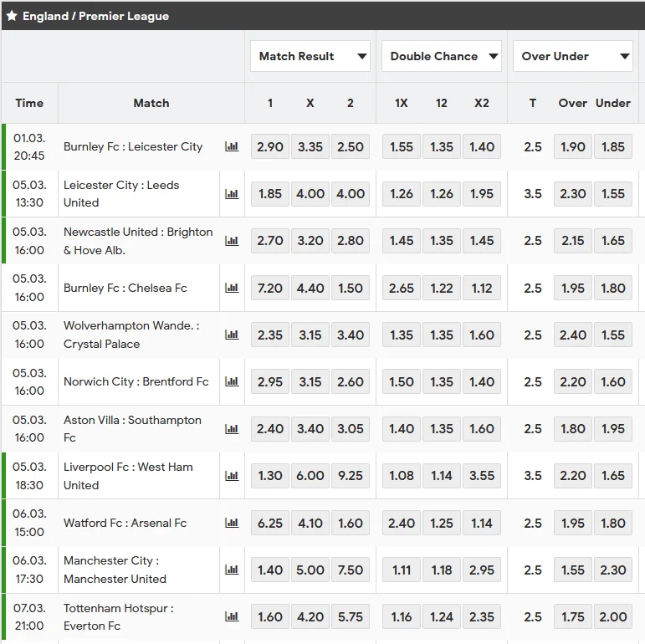Select 2.35 home odds for Wolverhampton vs Crystal Palace
Screen dimensions: 645x644
(270, 335)
